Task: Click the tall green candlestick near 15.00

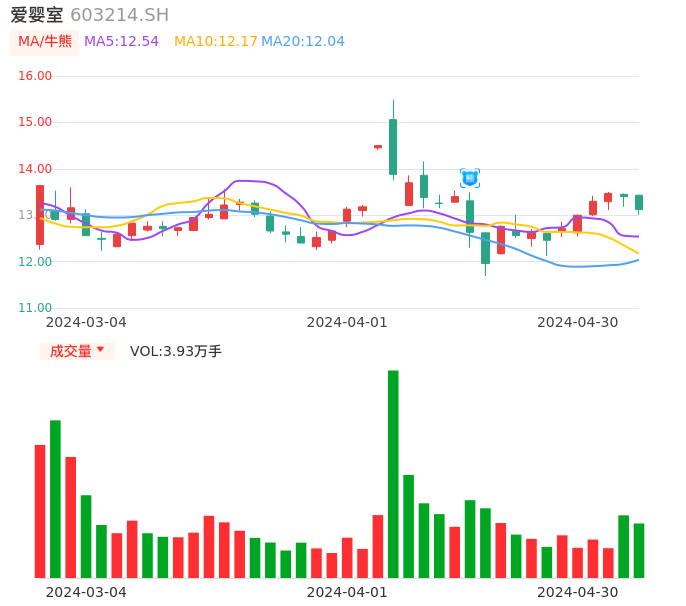Action: click(393, 146)
